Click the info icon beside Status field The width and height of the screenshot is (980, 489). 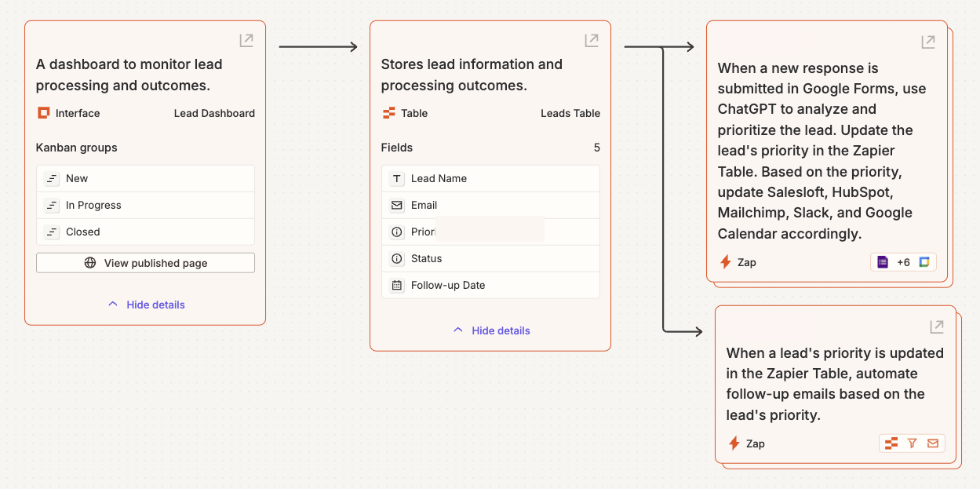[396, 258]
